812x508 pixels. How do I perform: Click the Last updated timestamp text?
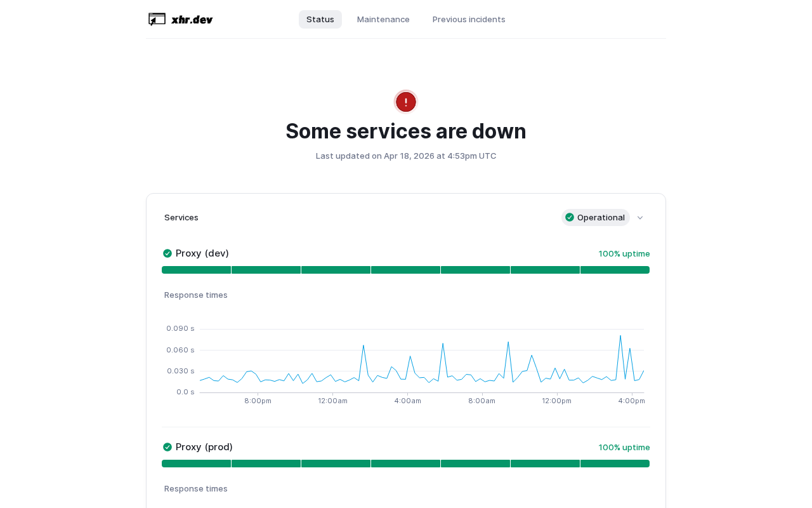point(406,156)
